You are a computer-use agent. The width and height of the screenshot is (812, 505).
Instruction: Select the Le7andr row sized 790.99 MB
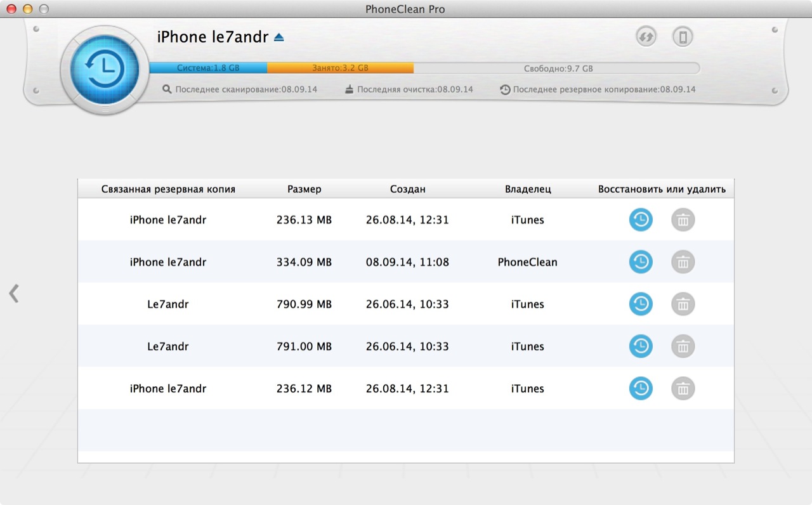(406, 304)
